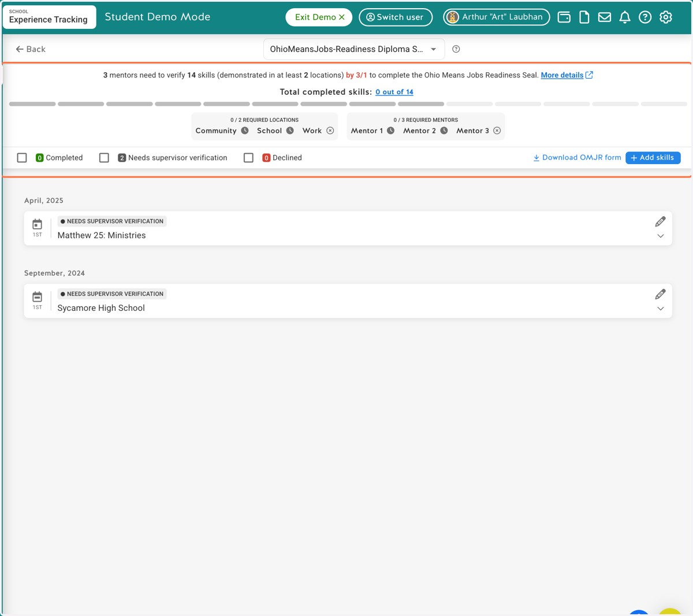This screenshot has height=616, width=693.
Task: Click the Mentor 3 label
Action: (472, 131)
